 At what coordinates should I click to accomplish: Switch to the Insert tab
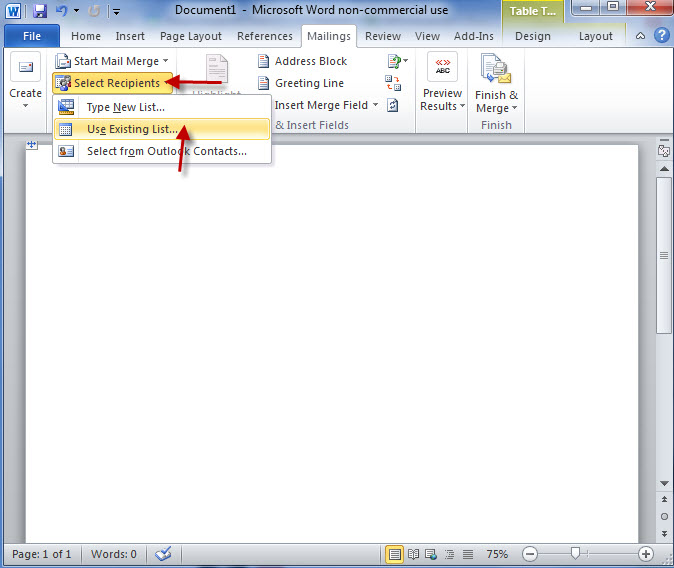pos(130,36)
